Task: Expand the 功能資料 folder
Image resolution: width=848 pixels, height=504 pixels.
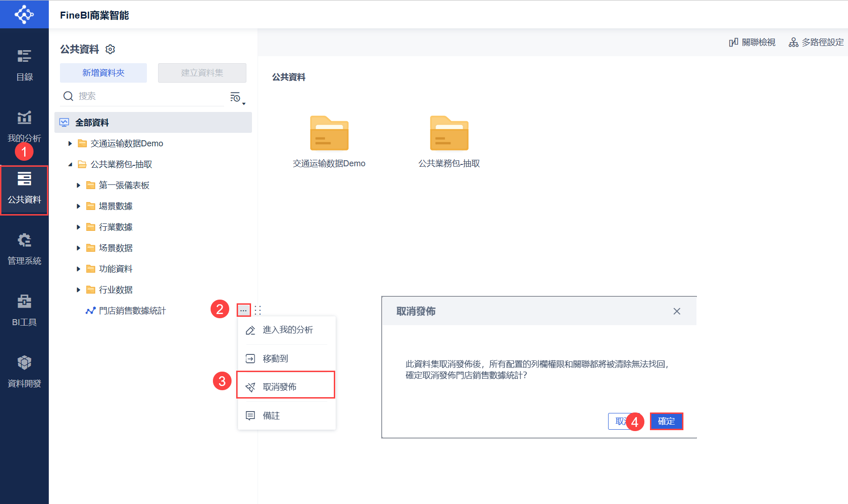Action: point(79,269)
